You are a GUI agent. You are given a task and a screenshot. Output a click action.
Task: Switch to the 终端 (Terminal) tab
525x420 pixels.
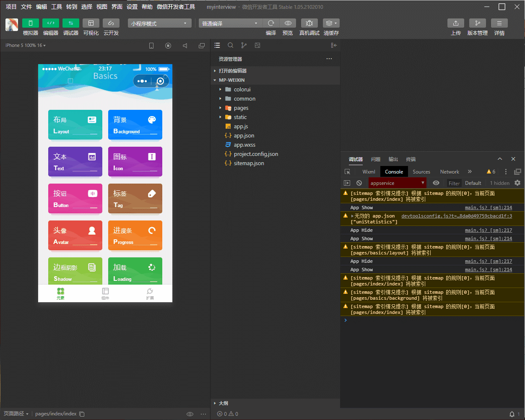click(x=411, y=159)
